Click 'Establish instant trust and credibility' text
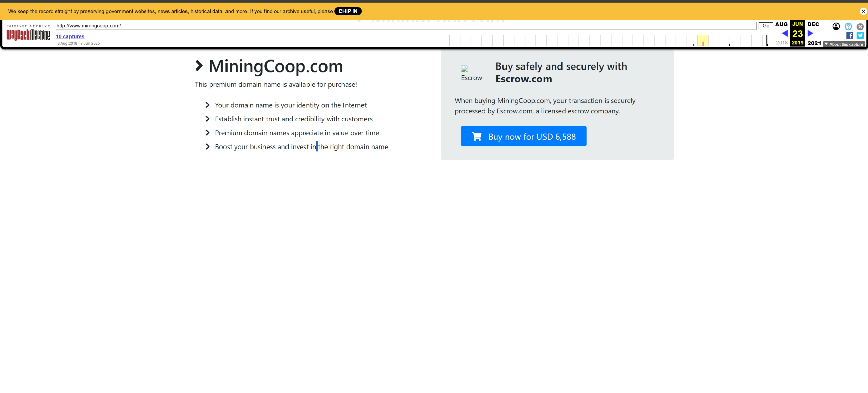 (x=294, y=119)
